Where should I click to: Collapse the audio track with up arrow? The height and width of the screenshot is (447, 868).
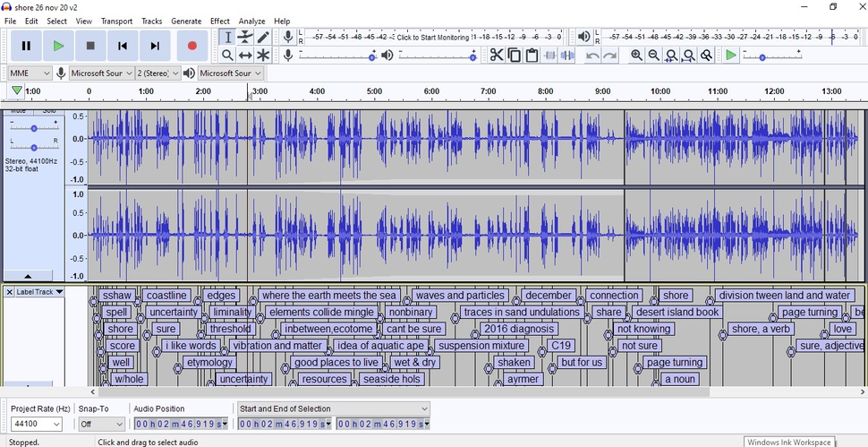pos(28,276)
